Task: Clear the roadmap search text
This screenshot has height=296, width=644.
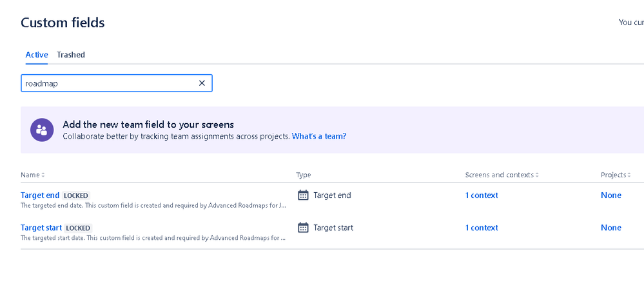Action: coord(202,83)
